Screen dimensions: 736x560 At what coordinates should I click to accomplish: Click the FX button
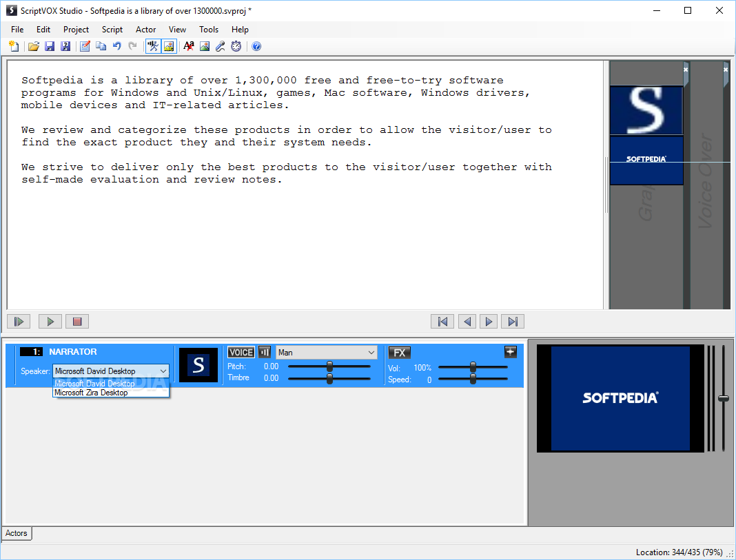400,353
